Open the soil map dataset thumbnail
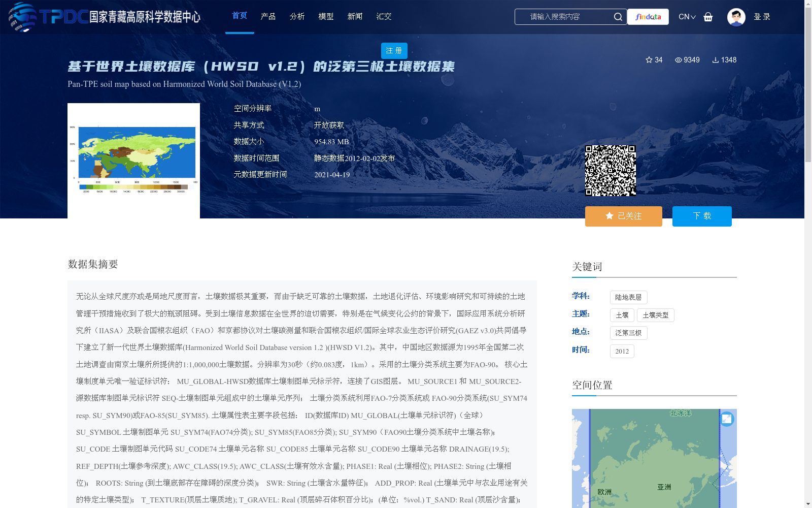The height and width of the screenshot is (508, 812). [x=133, y=161]
